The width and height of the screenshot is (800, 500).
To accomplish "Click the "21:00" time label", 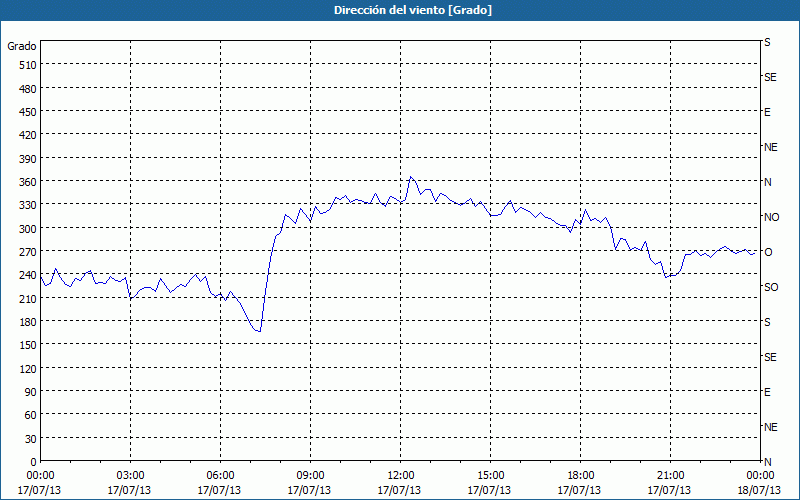I will click(x=670, y=476).
